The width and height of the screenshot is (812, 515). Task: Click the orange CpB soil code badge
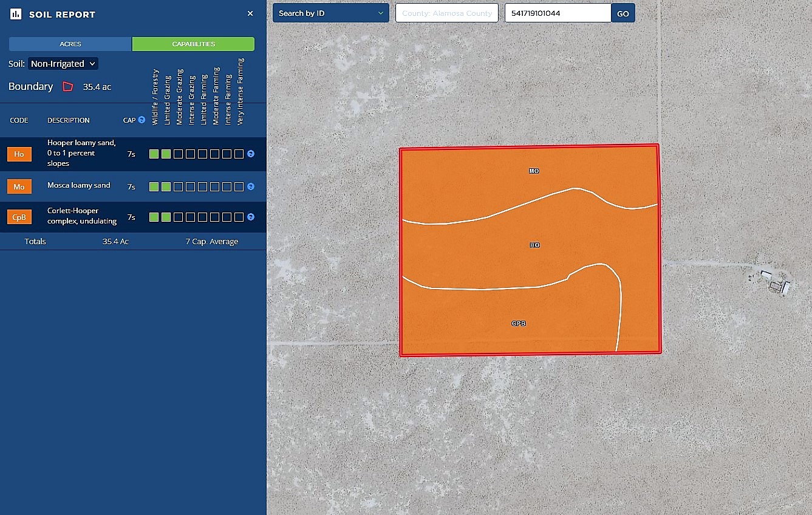(19, 217)
